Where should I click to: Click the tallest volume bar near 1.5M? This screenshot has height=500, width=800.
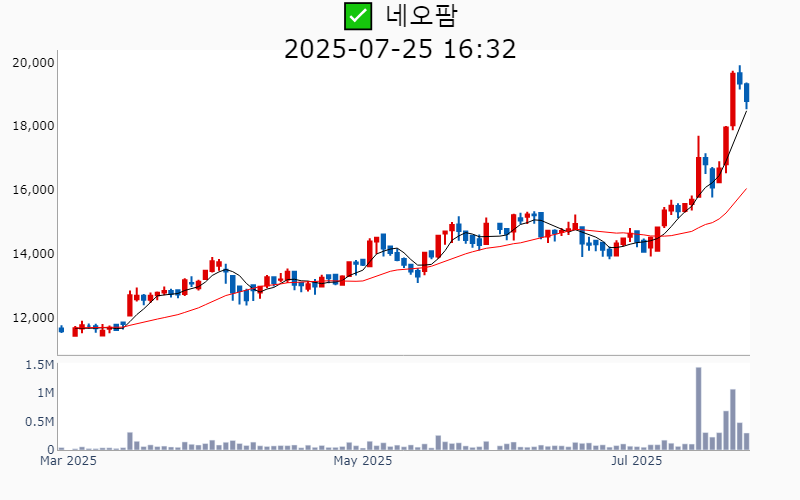point(698,409)
